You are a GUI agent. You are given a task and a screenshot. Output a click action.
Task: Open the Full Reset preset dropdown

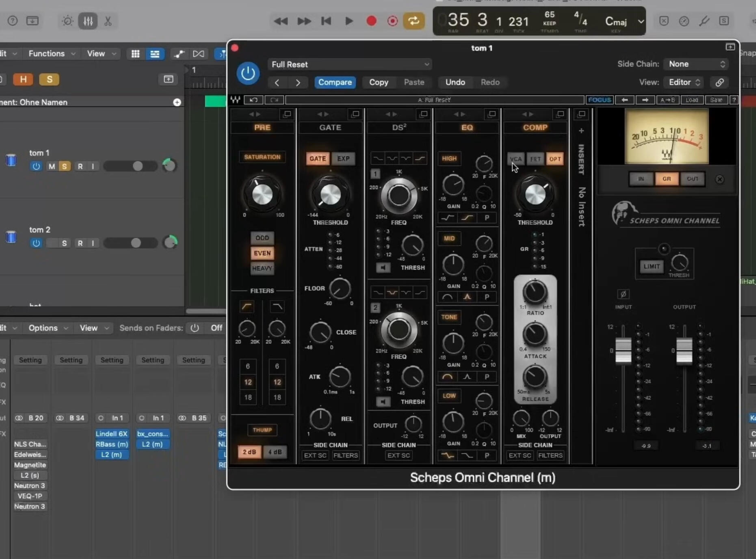350,64
